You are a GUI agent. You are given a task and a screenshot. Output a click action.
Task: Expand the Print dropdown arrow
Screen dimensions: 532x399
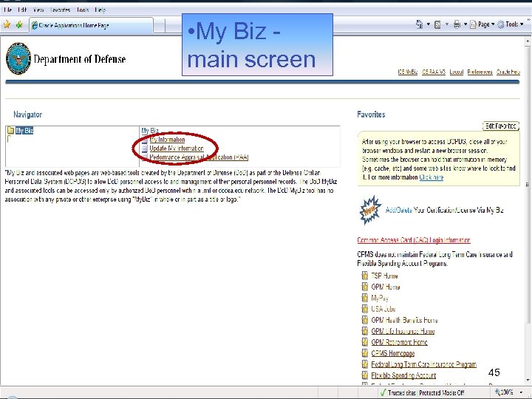pos(465,24)
